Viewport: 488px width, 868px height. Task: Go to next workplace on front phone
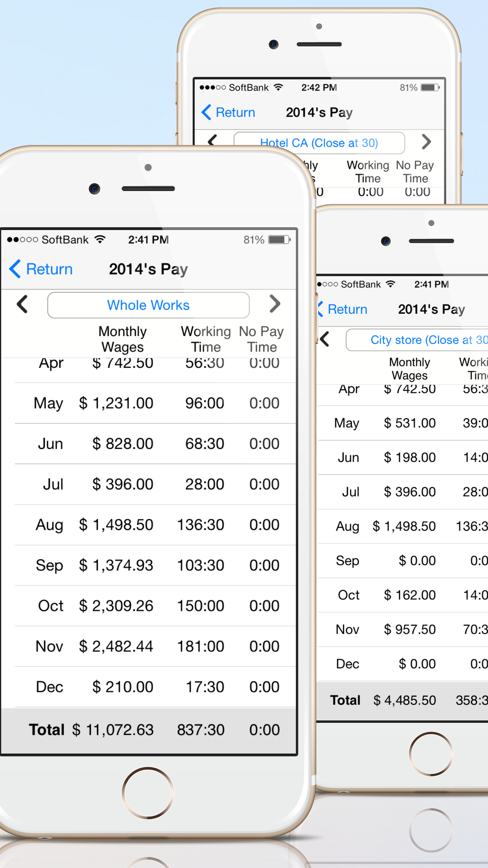tap(275, 304)
